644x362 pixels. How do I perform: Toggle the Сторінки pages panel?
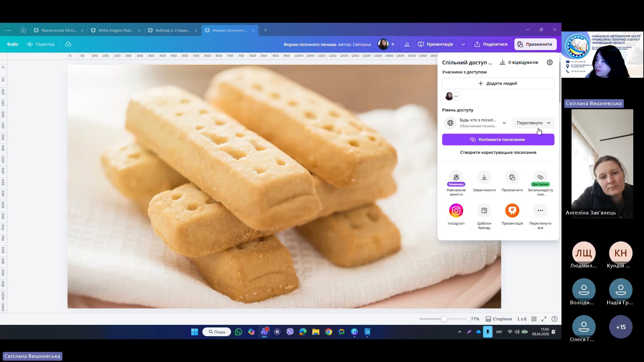(x=498, y=319)
